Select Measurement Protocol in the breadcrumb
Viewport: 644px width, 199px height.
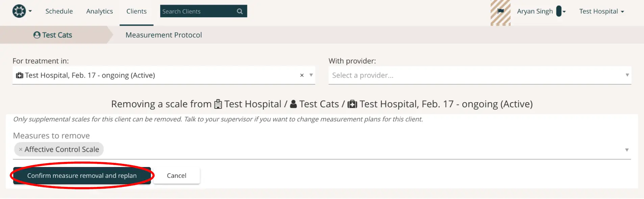point(164,35)
